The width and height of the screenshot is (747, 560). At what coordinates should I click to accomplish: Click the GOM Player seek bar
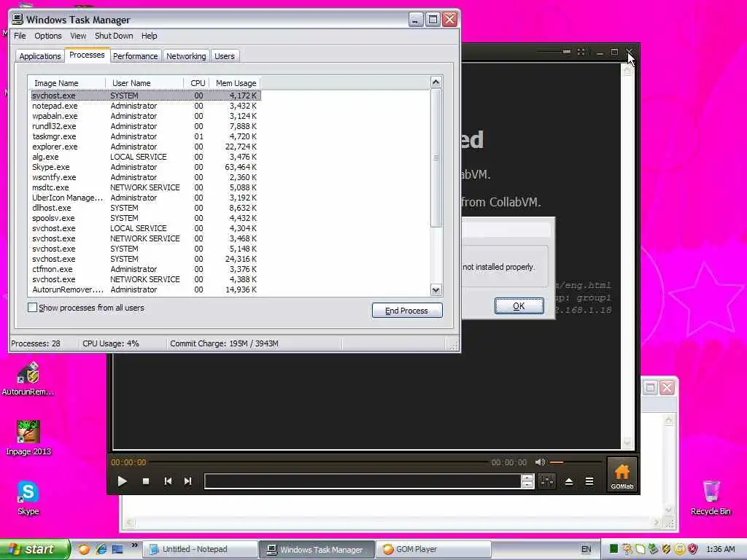[x=318, y=462]
